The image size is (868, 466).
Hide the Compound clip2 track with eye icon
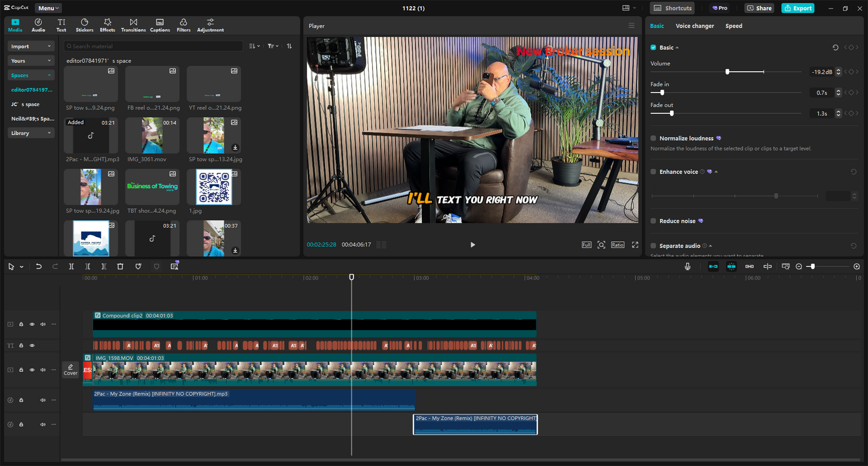pyautogui.click(x=32, y=324)
